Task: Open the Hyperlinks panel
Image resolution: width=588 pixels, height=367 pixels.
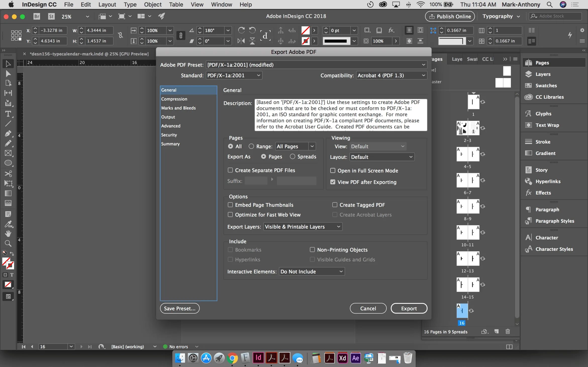Action: 548,181
